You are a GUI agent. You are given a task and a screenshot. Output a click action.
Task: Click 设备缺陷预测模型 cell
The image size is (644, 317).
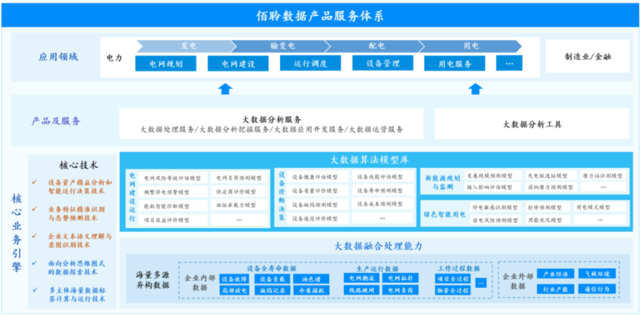click(x=318, y=205)
